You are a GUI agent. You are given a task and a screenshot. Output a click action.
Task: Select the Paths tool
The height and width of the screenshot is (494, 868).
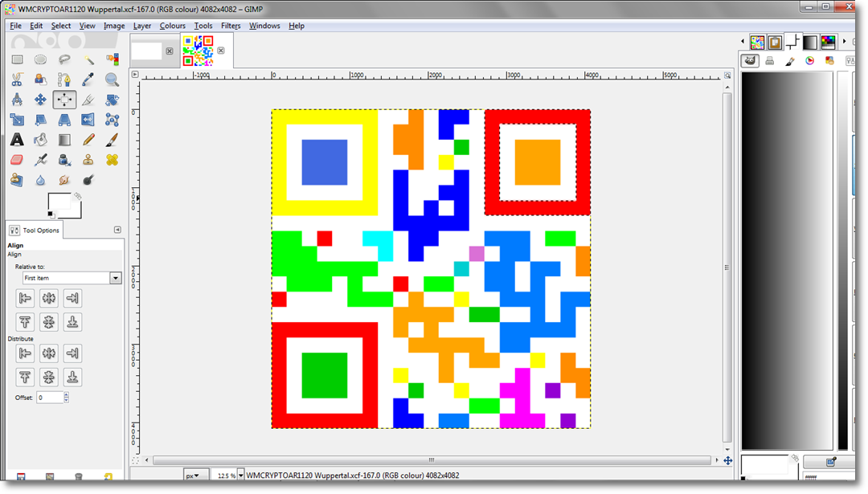[x=64, y=80]
